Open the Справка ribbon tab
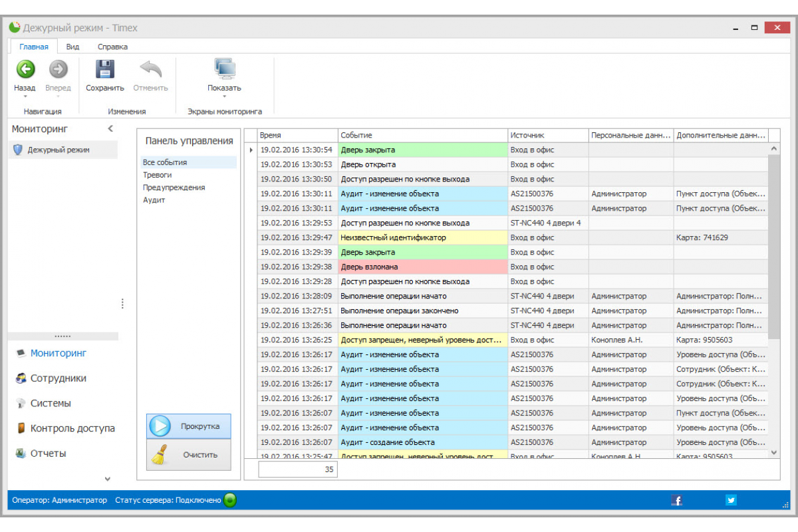This screenshot has height=532, width=798. click(112, 47)
